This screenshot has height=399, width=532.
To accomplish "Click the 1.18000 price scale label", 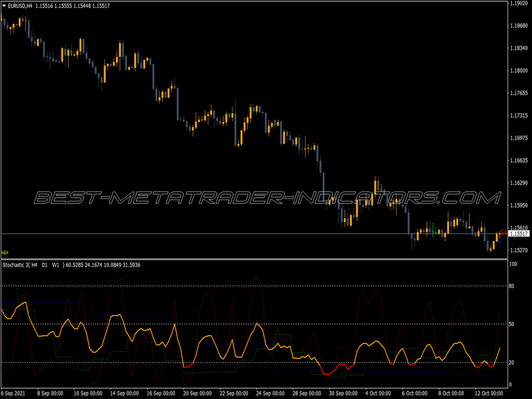I will point(519,70).
